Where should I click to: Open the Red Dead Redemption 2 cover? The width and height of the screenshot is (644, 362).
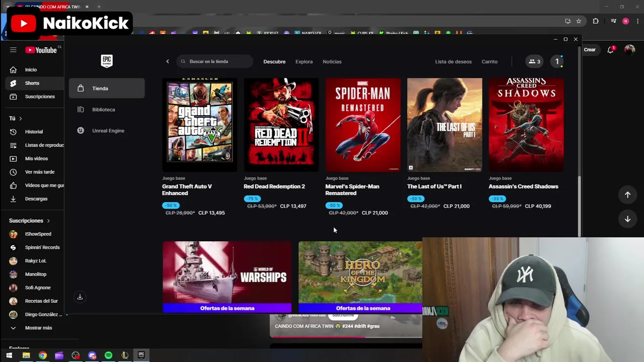click(x=281, y=125)
